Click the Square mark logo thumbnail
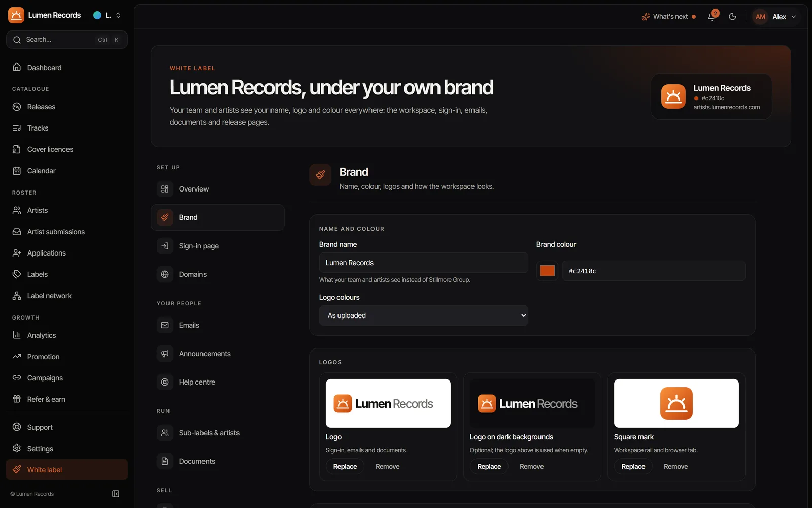The width and height of the screenshot is (812, 508). (676, 403)
